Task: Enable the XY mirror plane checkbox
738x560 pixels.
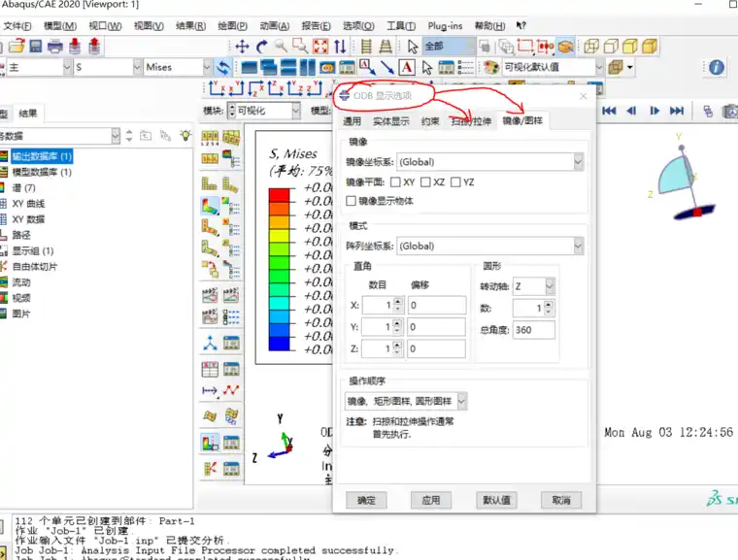Action: 395,182
